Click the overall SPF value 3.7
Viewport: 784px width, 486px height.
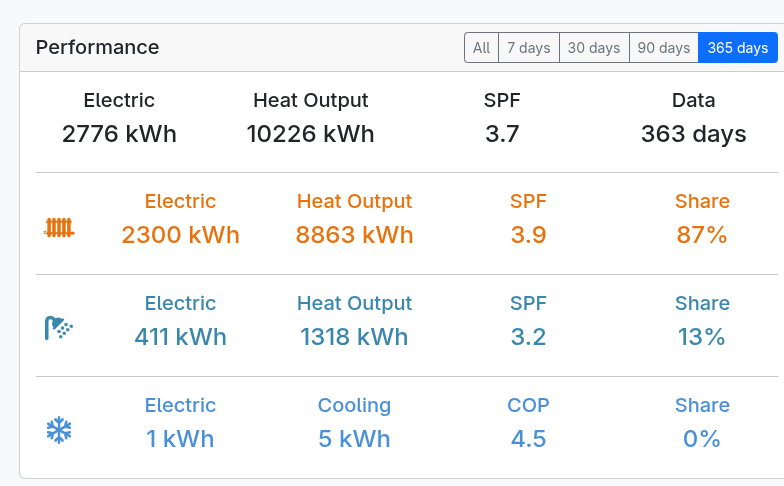click(x=502, y=134)
